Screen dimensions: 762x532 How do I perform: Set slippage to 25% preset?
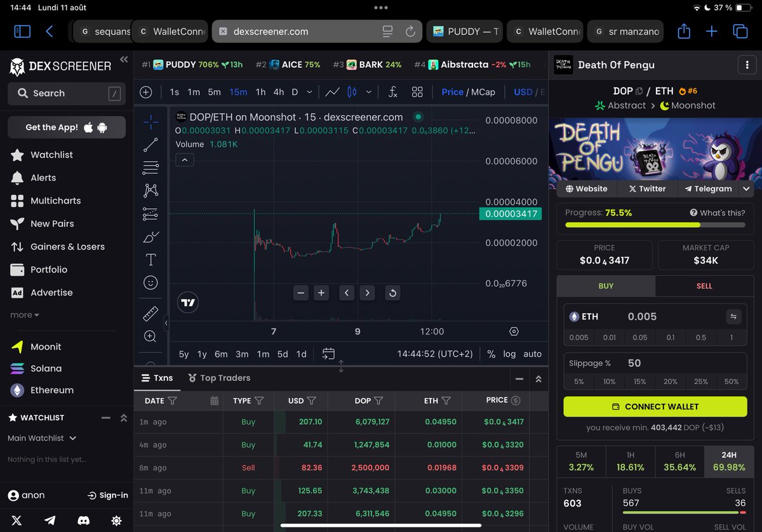coord(701,382)
